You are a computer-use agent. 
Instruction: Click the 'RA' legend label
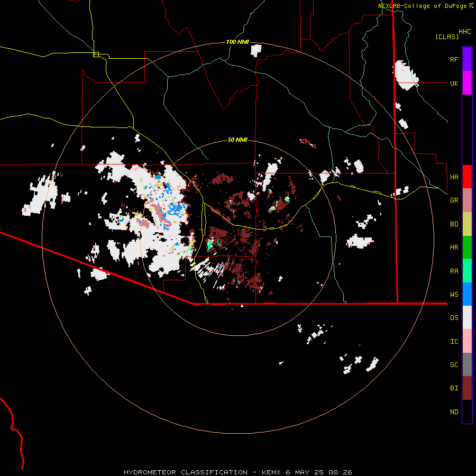point(454,271)
